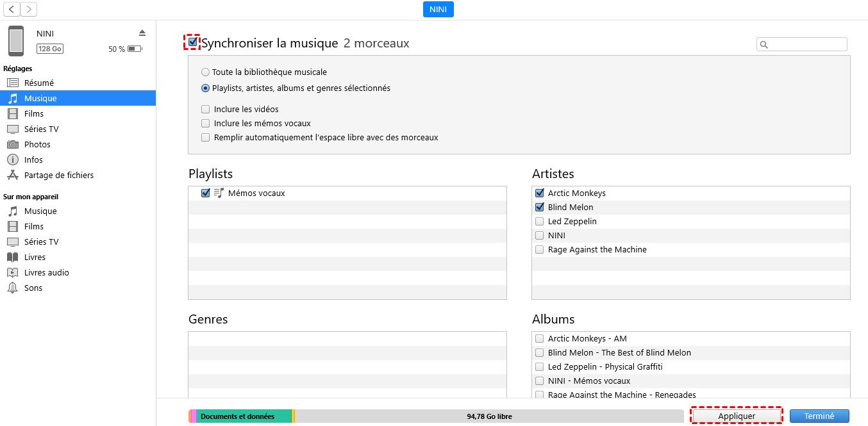This screenshot has height=426, width=868.
Task: Open the Sons bell icon
Action: click(x=13, y=288)
